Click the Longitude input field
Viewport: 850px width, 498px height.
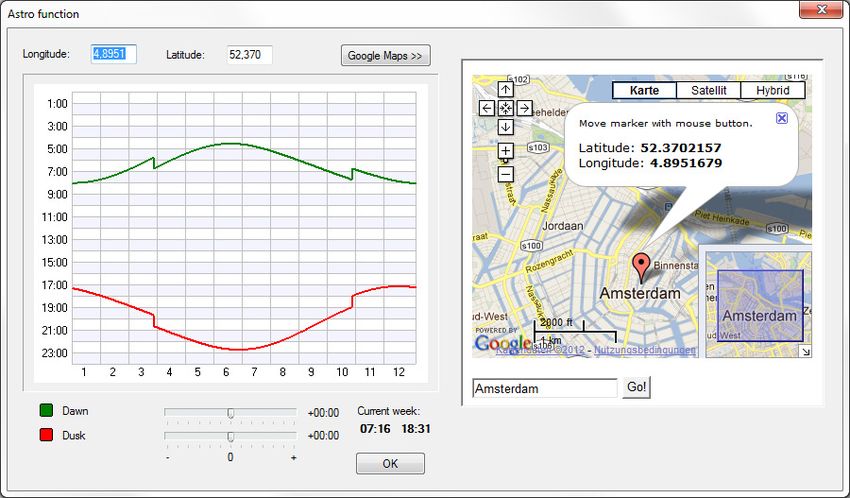coord(113,54)
